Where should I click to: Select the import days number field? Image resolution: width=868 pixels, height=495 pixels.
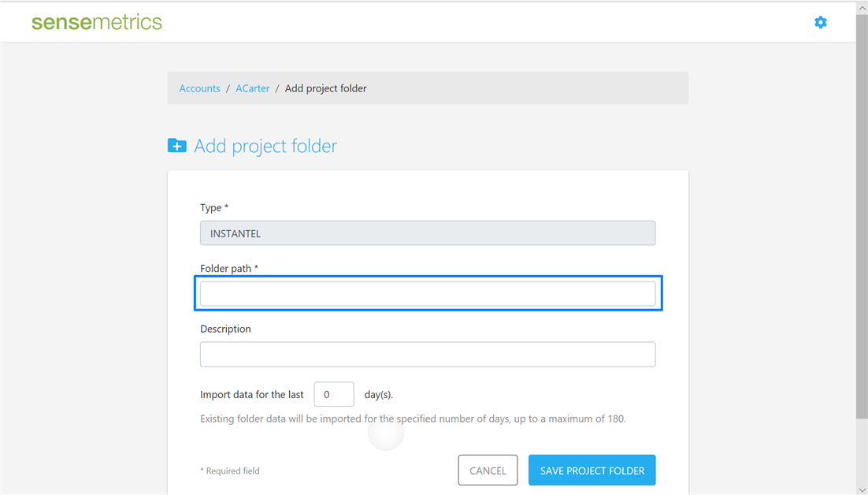[333, 394]
